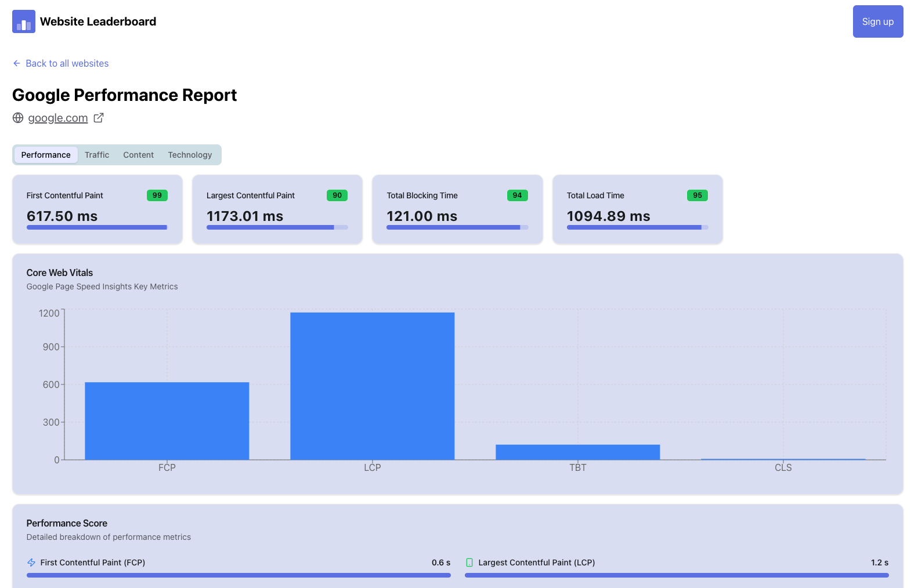This screenshot has height=588, width=918.
Task: Click the FCP bar in the chart
Action: point(167,421)
